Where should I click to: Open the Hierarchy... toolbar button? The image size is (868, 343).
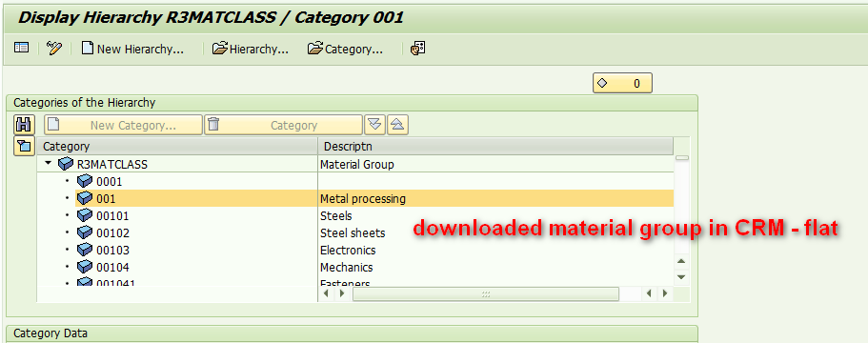click(x=251, y=49)
